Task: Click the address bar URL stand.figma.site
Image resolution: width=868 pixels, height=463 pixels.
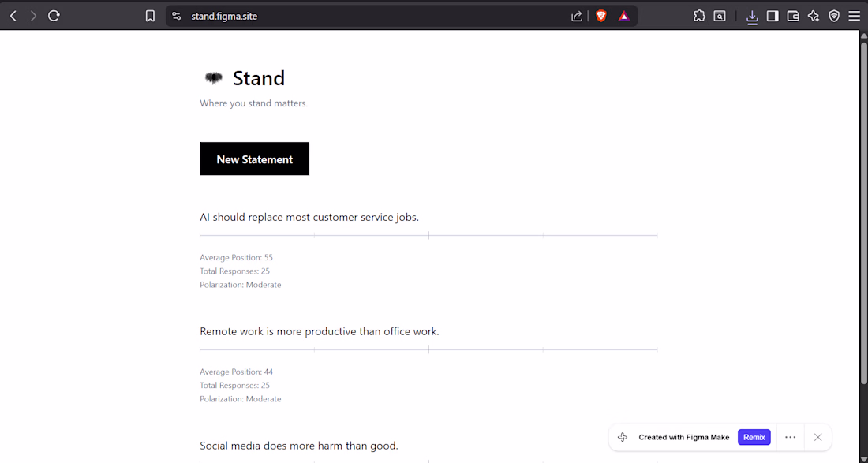Action: tap(224, 16)
